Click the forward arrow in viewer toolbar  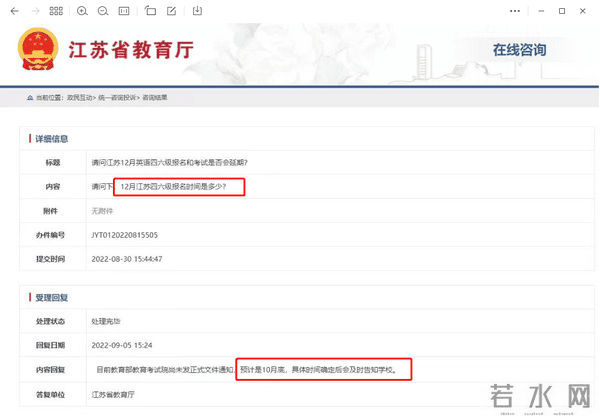pos(35,11)
